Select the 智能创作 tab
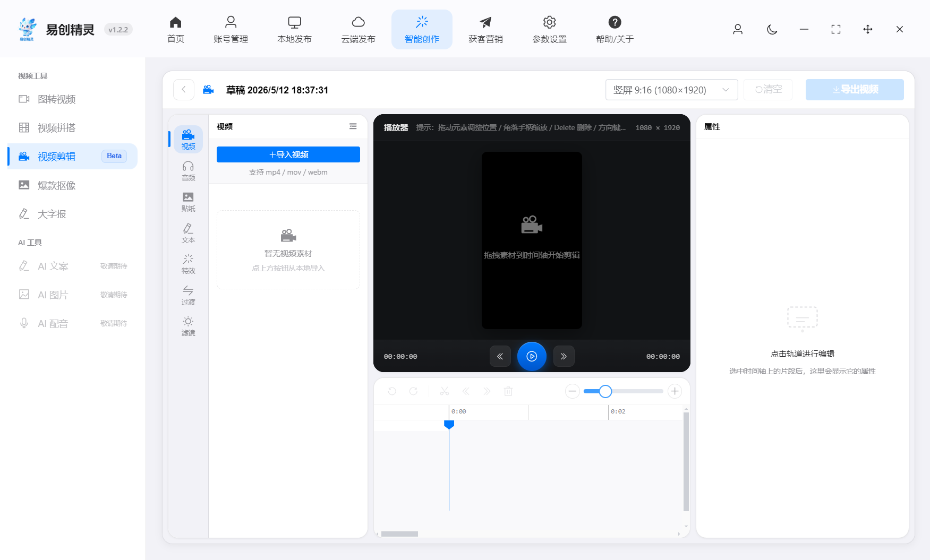This screenshot has height=560, width=930. coord(422,30)
